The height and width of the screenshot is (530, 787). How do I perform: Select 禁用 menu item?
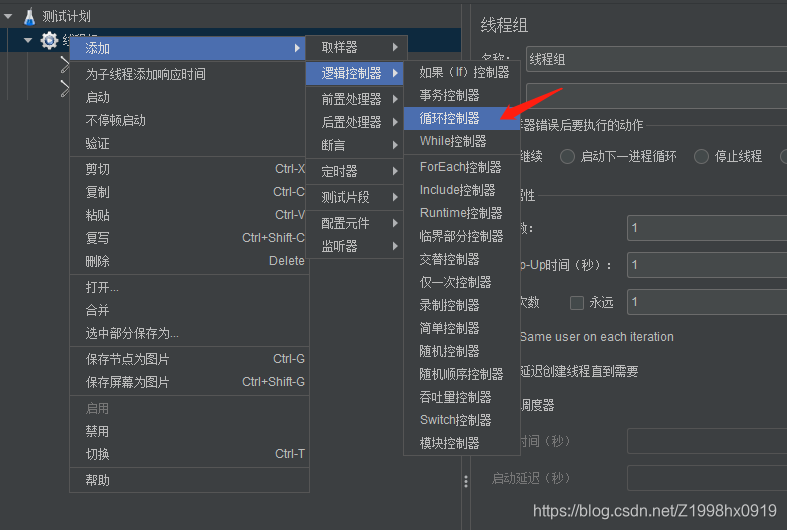pyautogui.click(x=189, y=431)
